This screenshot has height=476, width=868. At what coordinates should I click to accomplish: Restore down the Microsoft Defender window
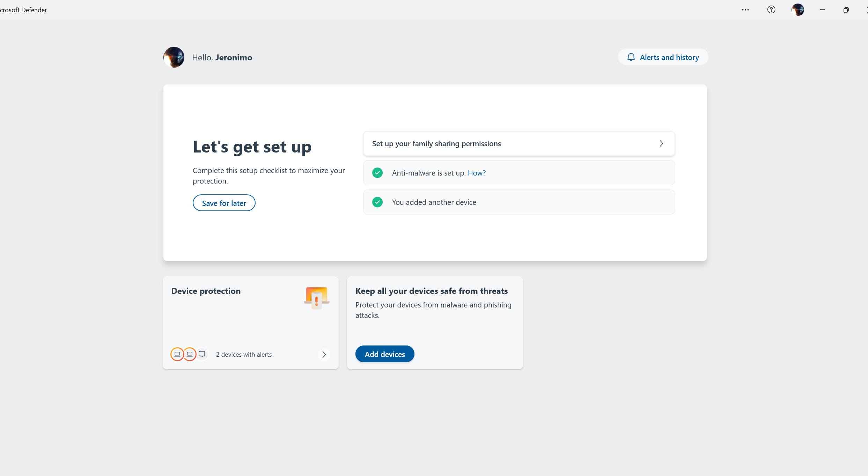846,10
